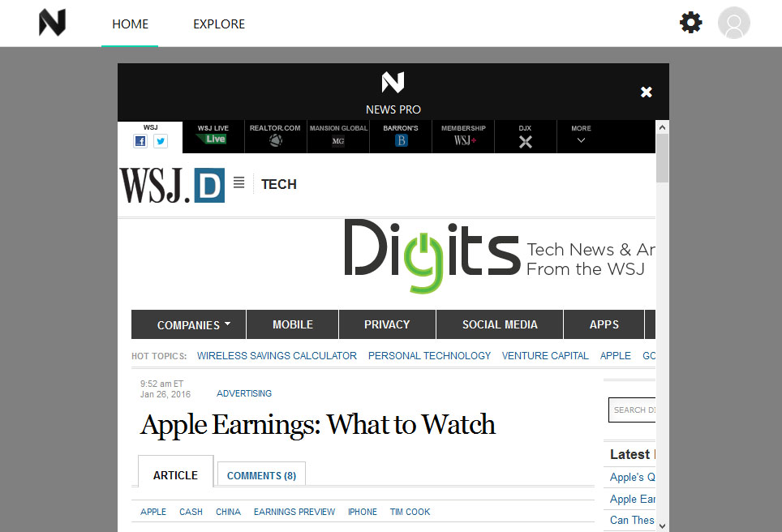This screenshot has width=782, height=532.
Task: Open the user profile avatar
Action: coord(733,23)
